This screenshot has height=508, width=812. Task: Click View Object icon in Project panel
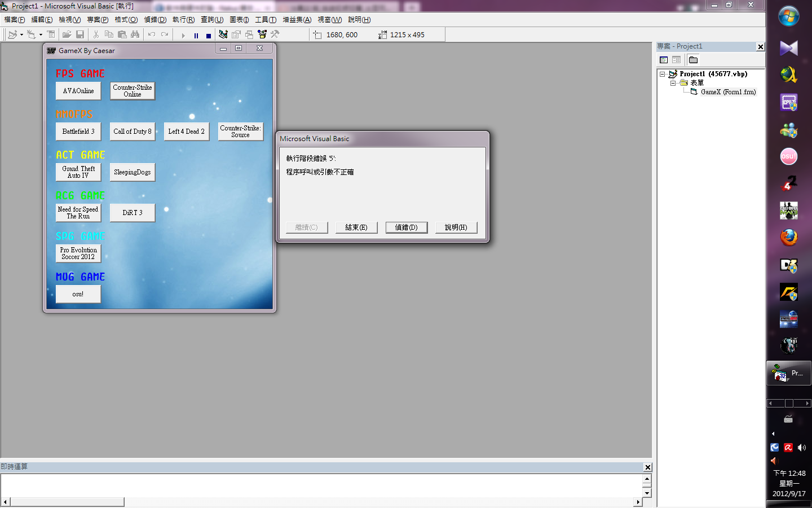[x=676, y=60]
